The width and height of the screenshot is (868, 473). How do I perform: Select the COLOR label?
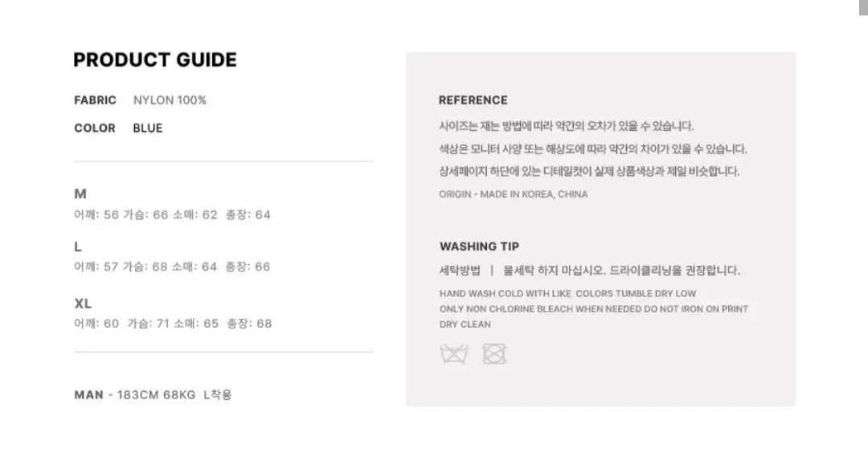(95, 128)
